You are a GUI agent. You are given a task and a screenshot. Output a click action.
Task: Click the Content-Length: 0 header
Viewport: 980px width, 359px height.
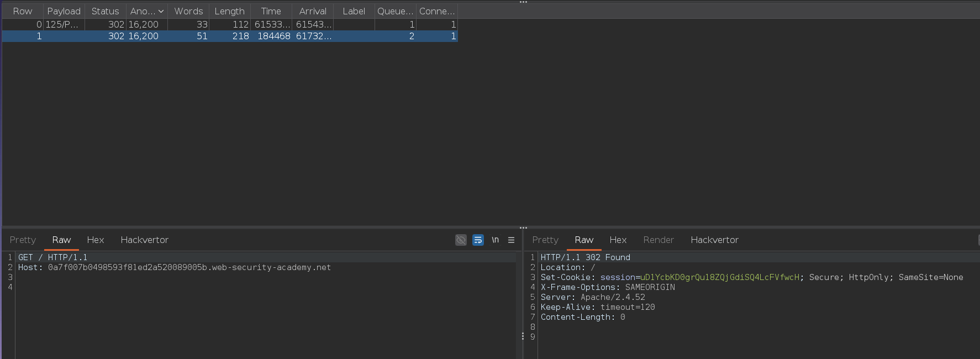pyautogui.click(x=583, y=317)
